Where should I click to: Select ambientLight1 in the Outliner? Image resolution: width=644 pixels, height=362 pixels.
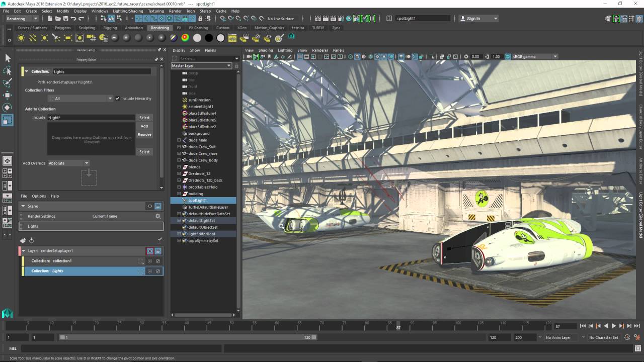(200, 107)
